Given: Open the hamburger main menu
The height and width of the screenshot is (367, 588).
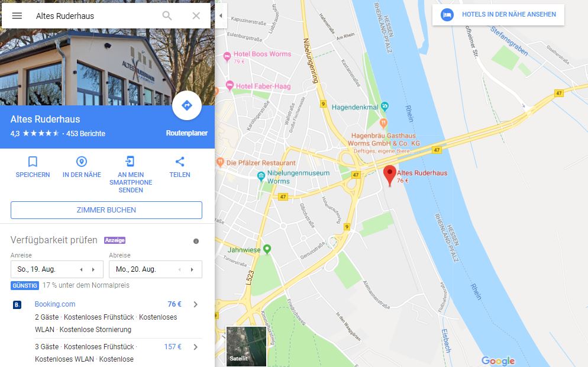Looking at the screenshot, I should tap(17, 16).
